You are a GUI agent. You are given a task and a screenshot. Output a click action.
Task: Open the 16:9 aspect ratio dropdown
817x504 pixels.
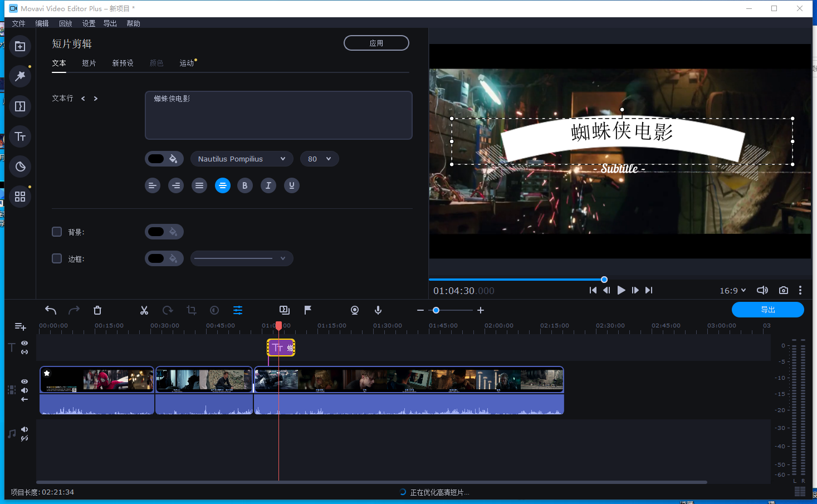click(x=732, y=290)
